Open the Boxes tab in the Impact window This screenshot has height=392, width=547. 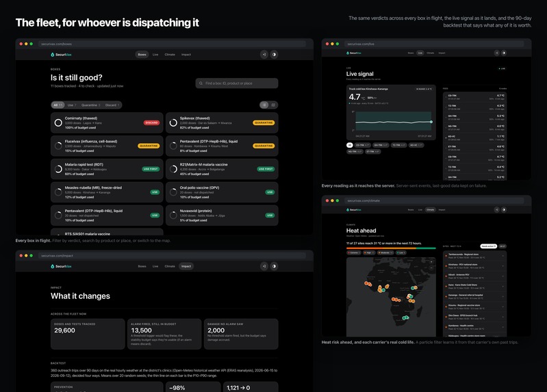pyautogui.click(x=142, y=266)
